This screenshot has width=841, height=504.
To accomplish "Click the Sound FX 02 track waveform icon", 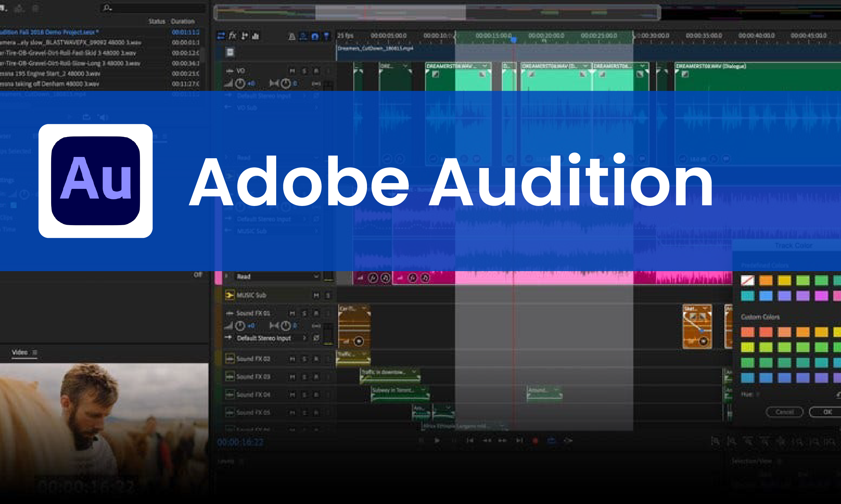I will 230,359.
